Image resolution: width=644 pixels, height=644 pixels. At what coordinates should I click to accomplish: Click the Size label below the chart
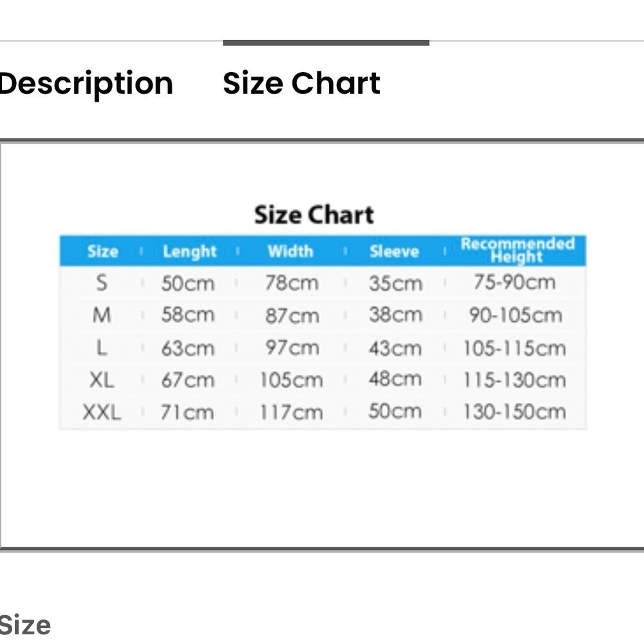pos(25,625)
